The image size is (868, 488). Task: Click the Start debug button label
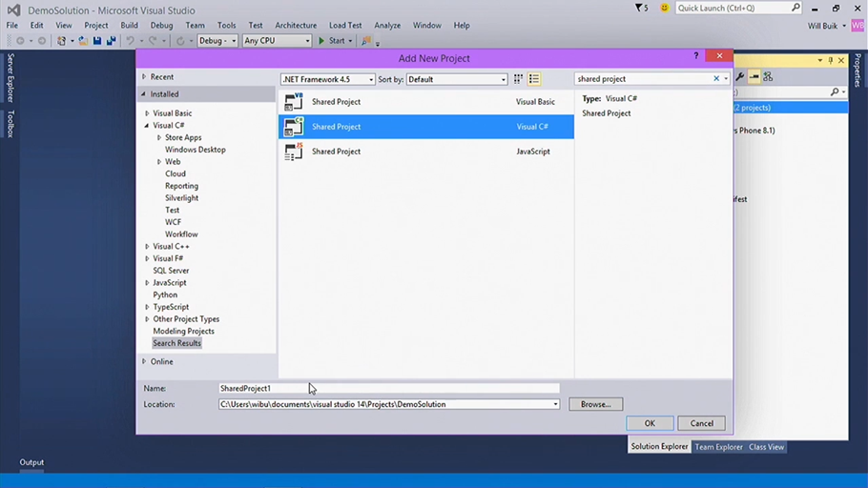point(337,41)
